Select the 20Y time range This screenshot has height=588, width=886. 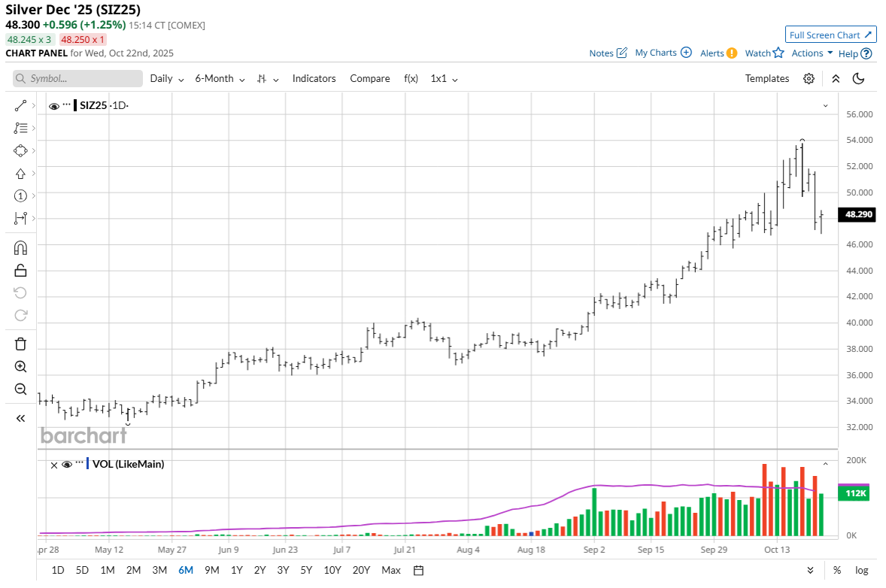[x=361, y=571]
